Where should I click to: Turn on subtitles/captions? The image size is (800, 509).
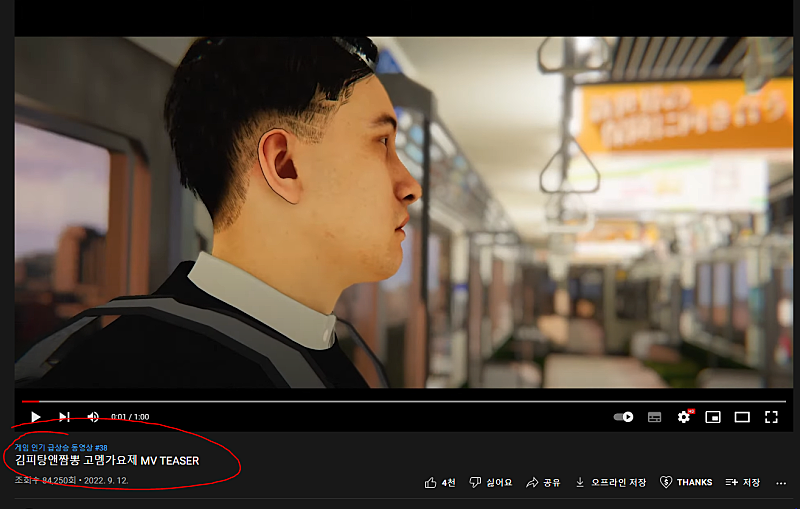pos(655,417)
